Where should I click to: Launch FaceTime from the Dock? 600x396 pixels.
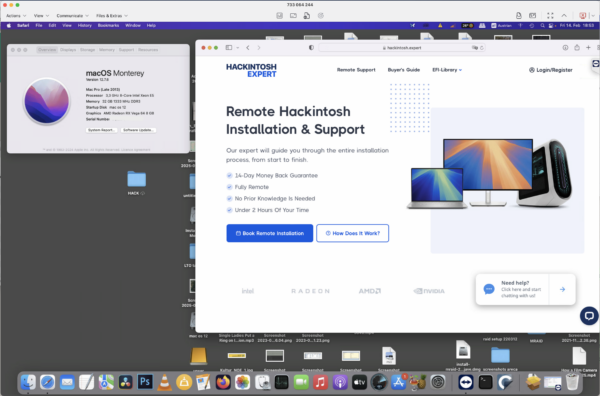[x=301, y=382]
